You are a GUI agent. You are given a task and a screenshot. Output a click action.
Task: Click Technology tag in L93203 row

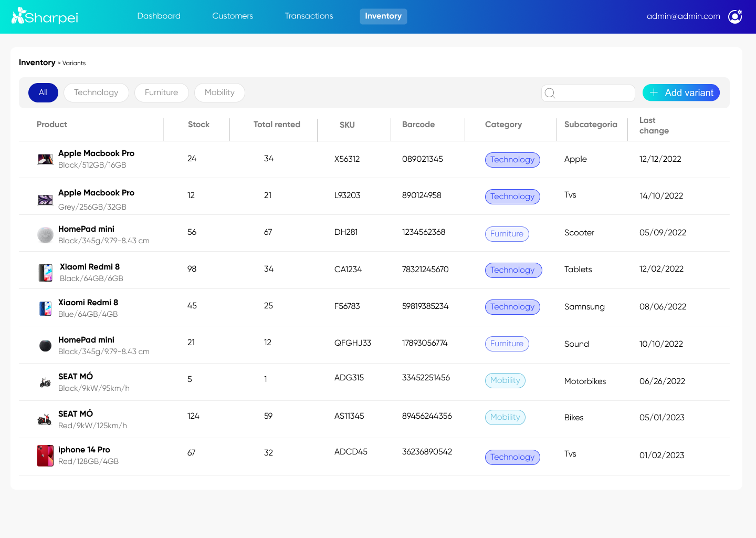coord(512,196)
